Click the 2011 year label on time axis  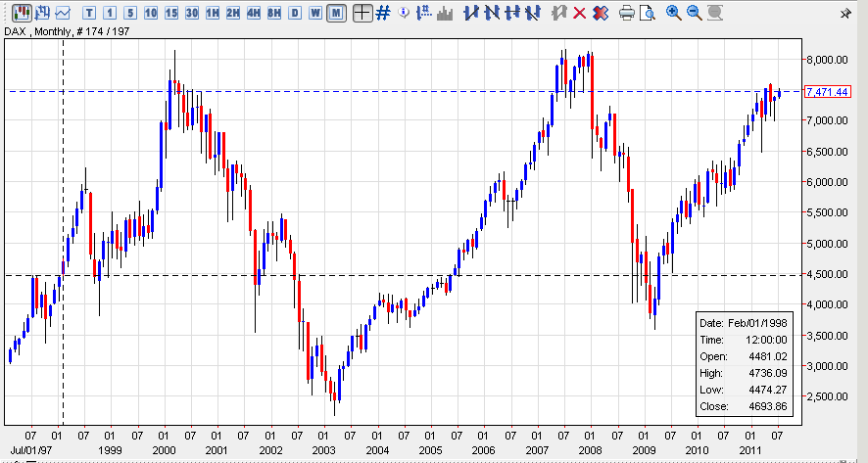pos(750,450)
